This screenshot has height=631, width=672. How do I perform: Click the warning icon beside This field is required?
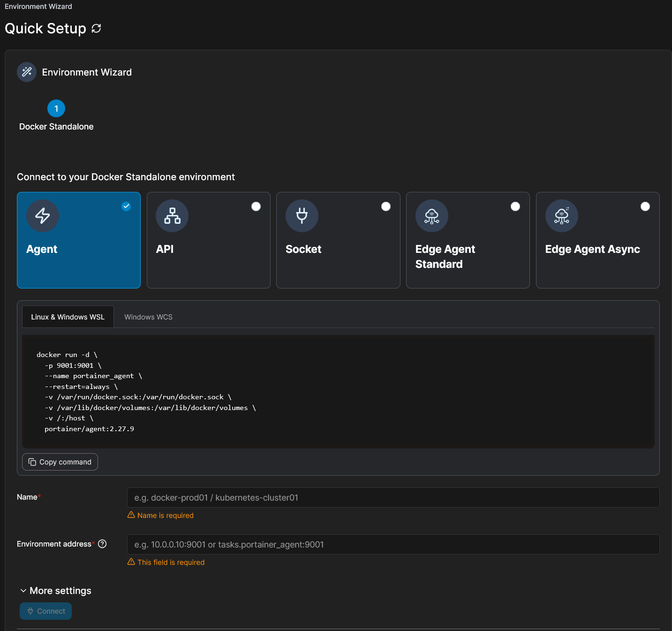pos(131,562)
